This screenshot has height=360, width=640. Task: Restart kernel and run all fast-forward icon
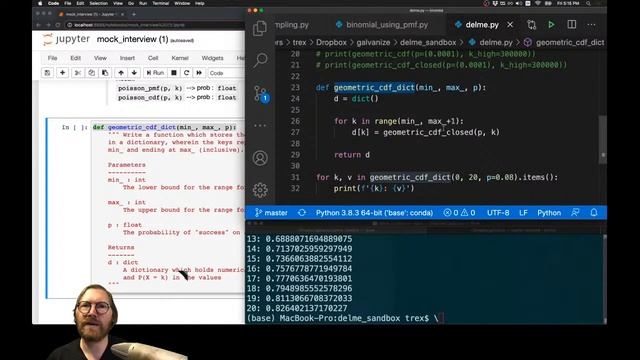pos(199,73)
